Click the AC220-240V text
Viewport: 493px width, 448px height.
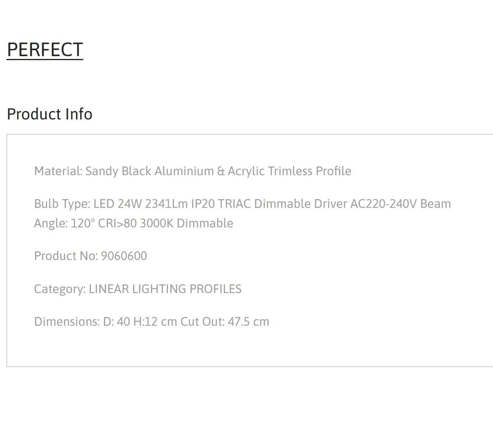tap(383, 204)
